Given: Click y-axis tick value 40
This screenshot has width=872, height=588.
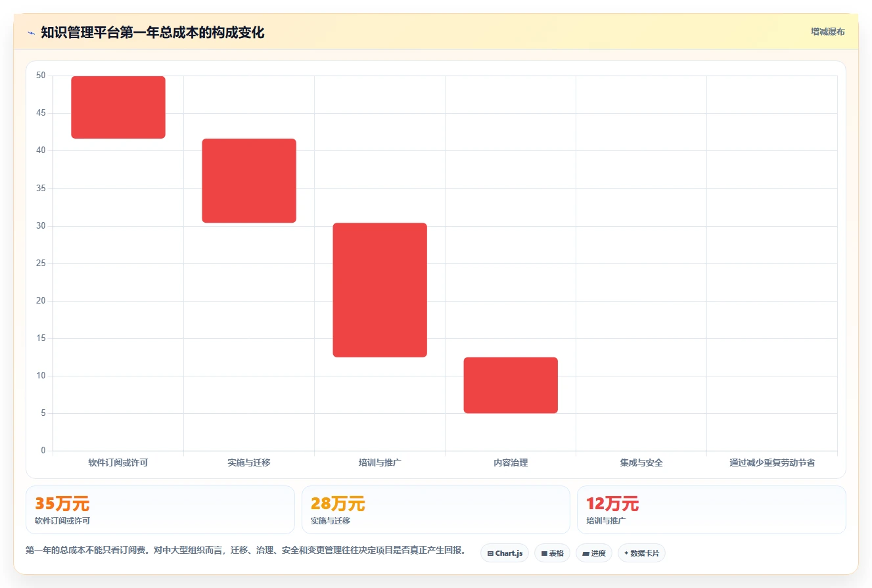Looking at the screenshot, I should [x=41, y=150].
